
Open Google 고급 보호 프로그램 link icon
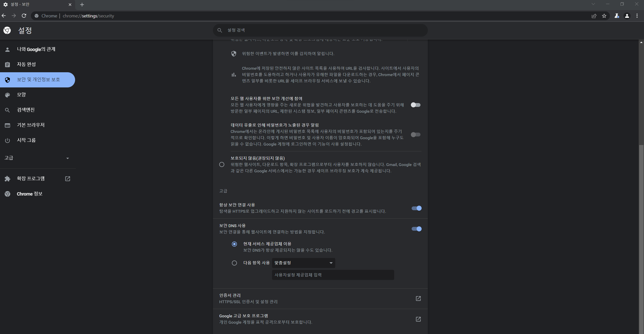click(x=418, y=319)
